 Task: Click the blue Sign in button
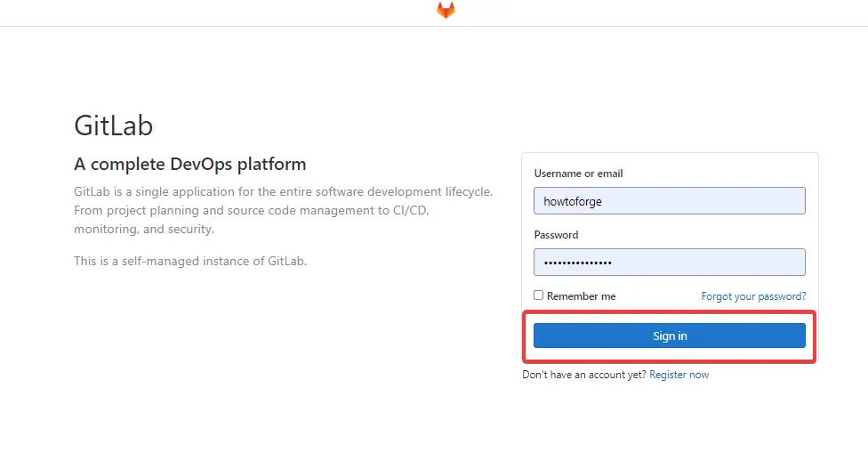coord(670,336)
